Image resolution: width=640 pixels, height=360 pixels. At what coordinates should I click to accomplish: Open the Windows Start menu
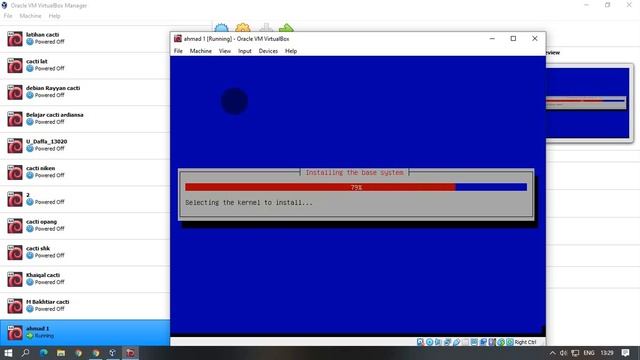click(8, 353)
